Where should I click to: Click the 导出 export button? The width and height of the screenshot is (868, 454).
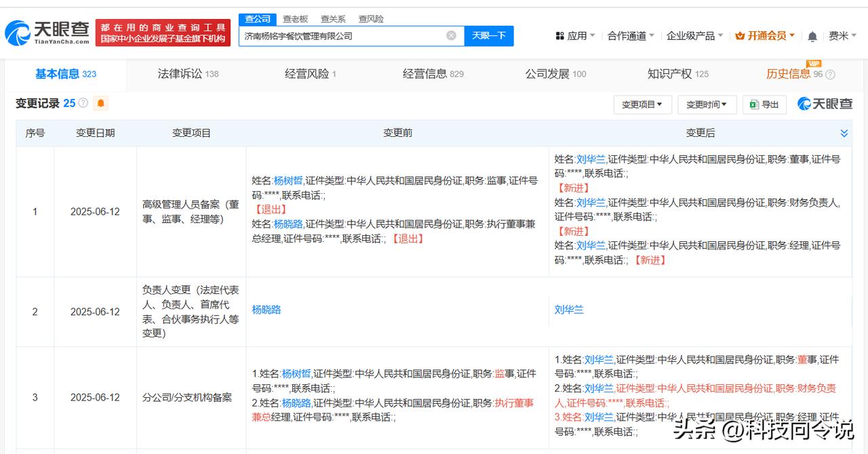[764, 104]
